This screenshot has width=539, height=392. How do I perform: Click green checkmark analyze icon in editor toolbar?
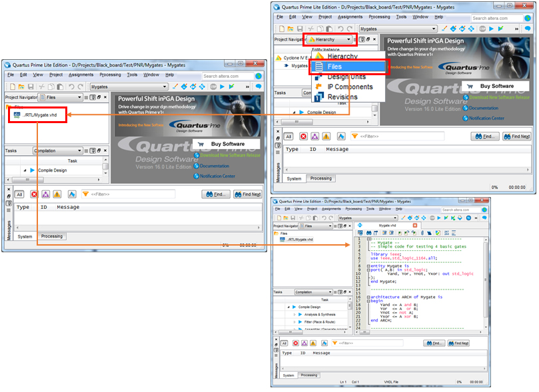438,233
